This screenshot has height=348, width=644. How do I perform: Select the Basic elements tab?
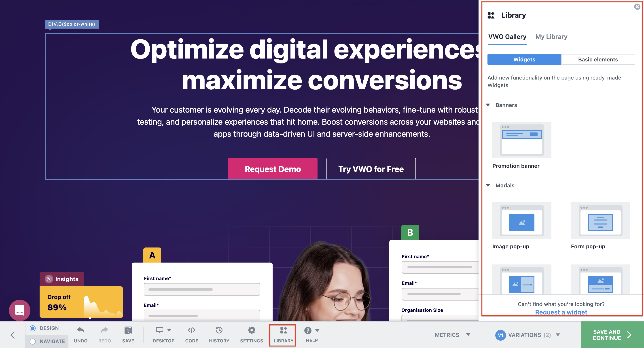click(598, 59)
